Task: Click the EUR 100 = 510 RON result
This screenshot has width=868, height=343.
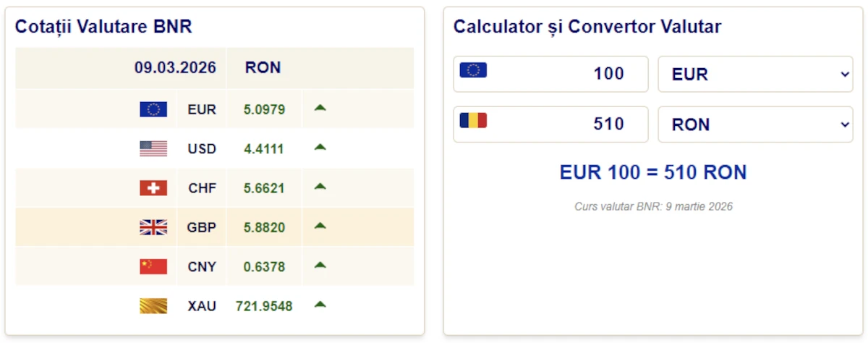Action: click(653, 172)
